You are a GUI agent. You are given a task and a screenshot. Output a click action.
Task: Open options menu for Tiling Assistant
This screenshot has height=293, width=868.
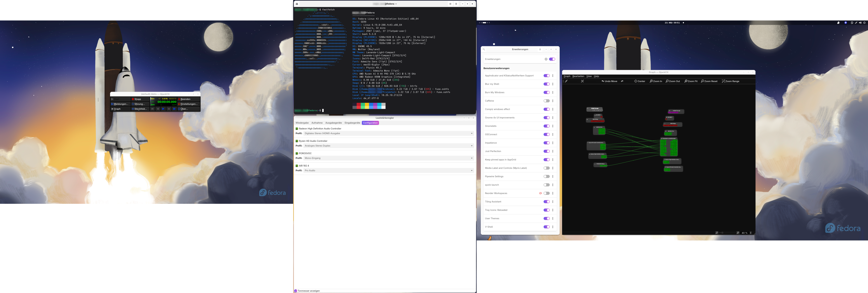(x=553, y=202)
